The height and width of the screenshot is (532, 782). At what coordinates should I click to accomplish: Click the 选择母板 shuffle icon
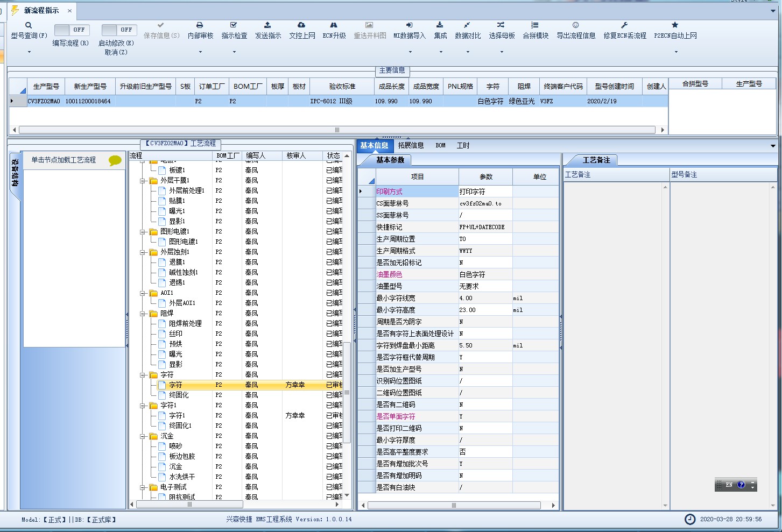[501, 25]
